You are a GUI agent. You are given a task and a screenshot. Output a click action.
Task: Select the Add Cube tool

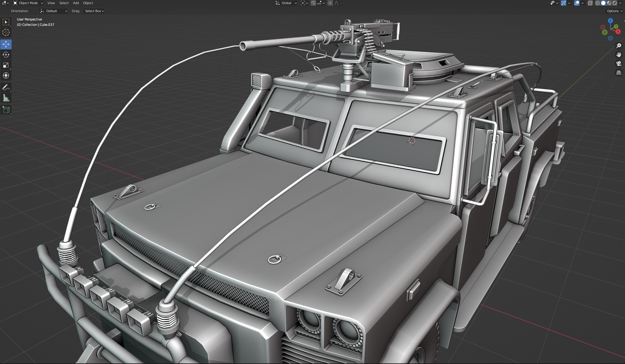(x=6, y=110)
